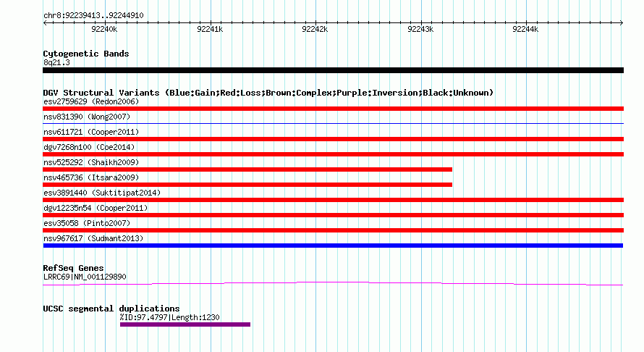644x352 pixels.
Task: Click the right arrow of the ruler
Action: (x=622, y=23)
